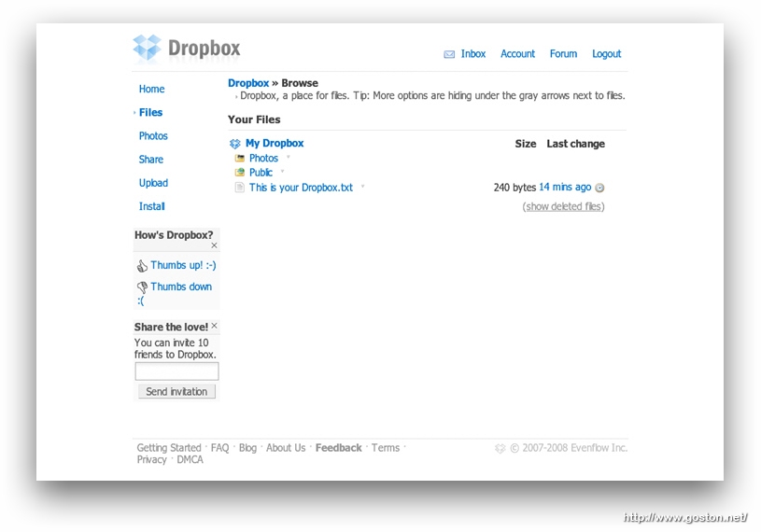Click the 240 bytes size value

pos(514,188)
